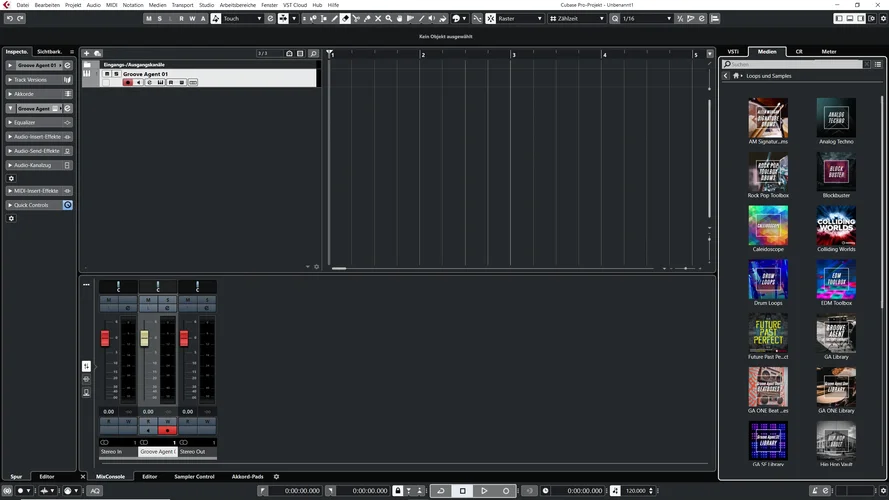Select the Glue tool

pos(367,19)
